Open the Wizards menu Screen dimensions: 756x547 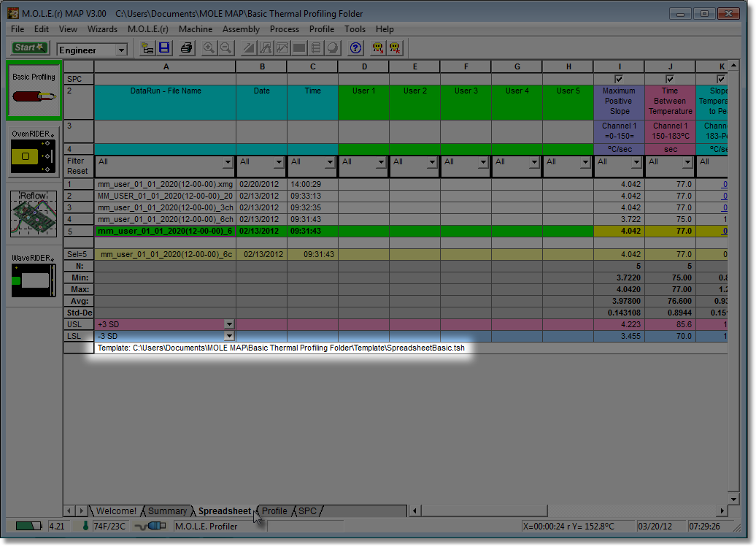[102, 29]
